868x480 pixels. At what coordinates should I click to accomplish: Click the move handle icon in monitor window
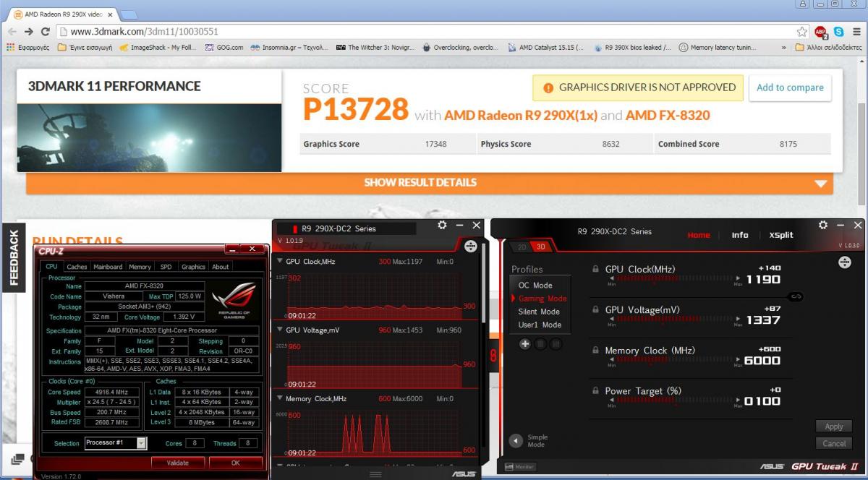click(471, 247)
